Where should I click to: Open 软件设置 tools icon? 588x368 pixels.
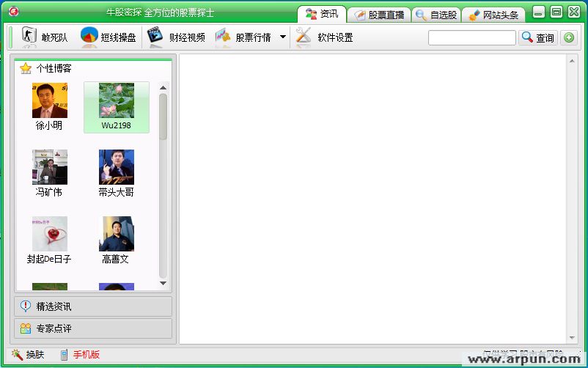[304, 37]
